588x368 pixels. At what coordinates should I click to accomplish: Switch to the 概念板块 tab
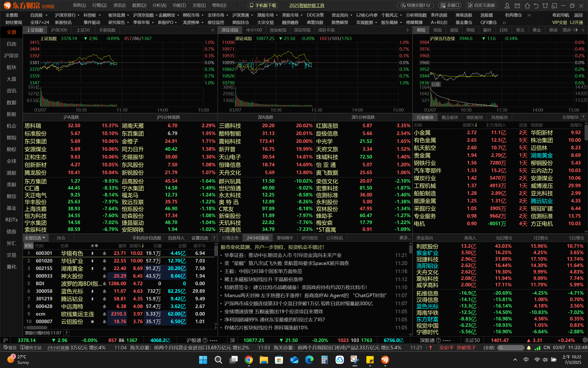pos(450,117)
